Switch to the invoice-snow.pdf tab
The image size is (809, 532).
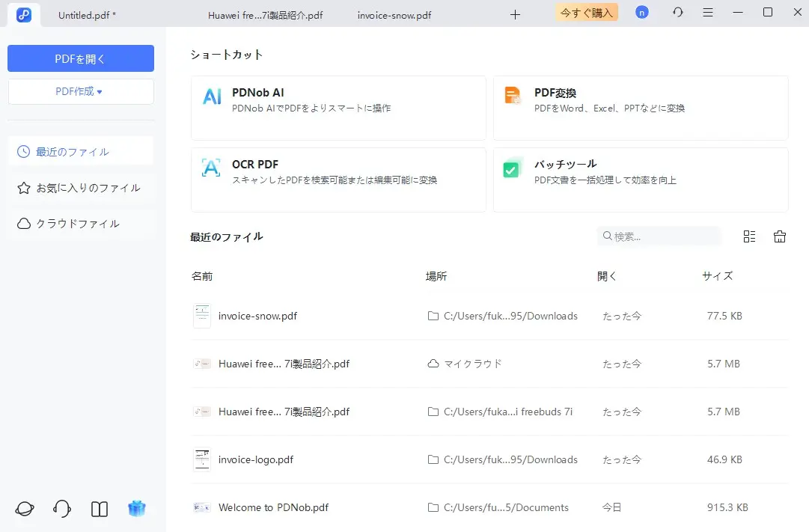[393, 14]
